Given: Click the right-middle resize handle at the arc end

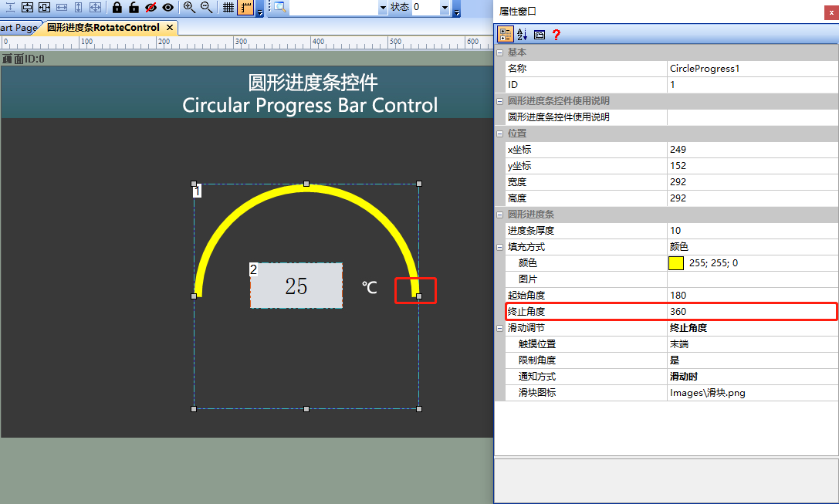Looking at the screenshot, I should (x=419, y=296).
